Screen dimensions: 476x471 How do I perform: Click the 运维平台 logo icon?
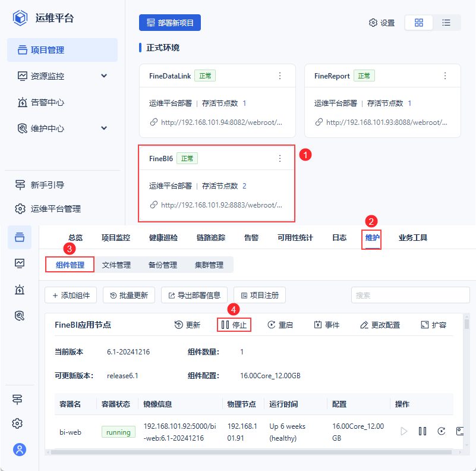tap(20, 18)
